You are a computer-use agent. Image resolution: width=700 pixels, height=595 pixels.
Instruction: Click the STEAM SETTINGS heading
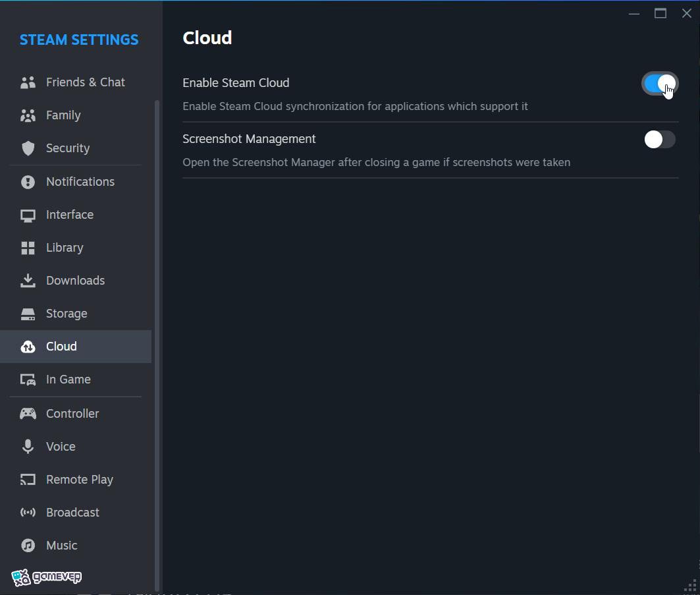[79, 40]
